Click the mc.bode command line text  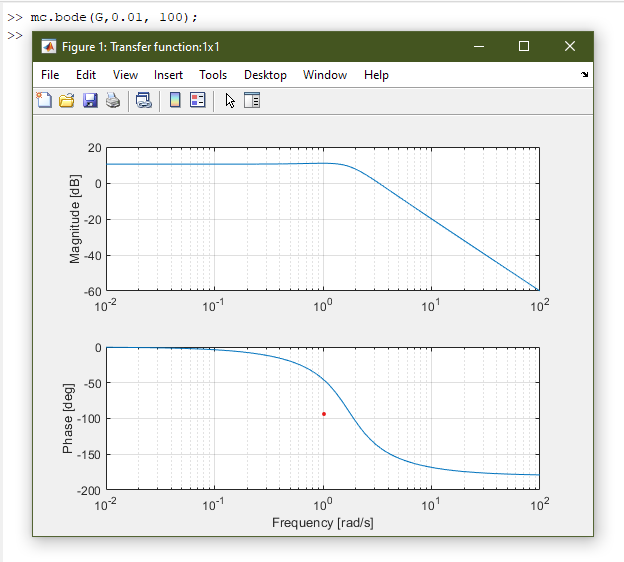point(114,17)
